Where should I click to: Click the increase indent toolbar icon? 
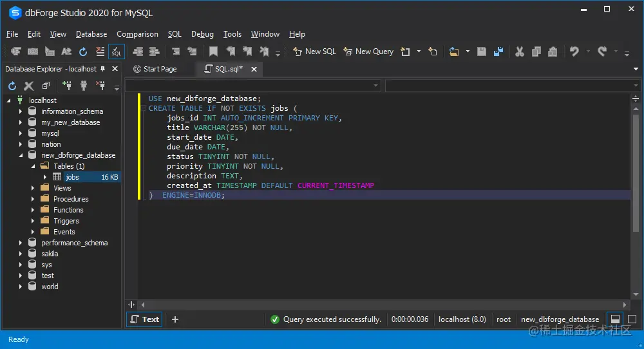(x=155, y=52)
